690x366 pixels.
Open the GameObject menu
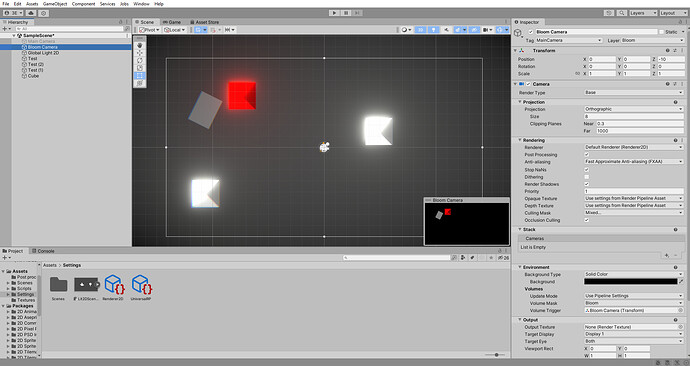click(55, 4)
